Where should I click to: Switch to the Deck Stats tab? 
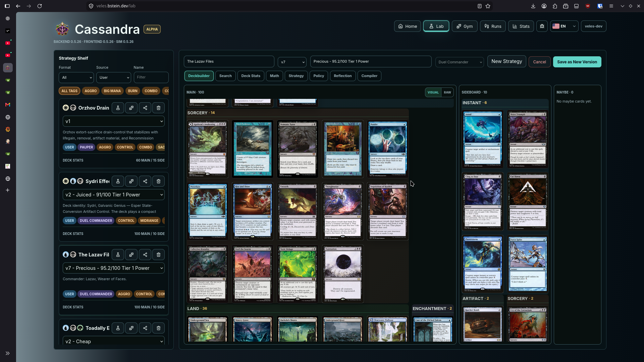[251, 76]
